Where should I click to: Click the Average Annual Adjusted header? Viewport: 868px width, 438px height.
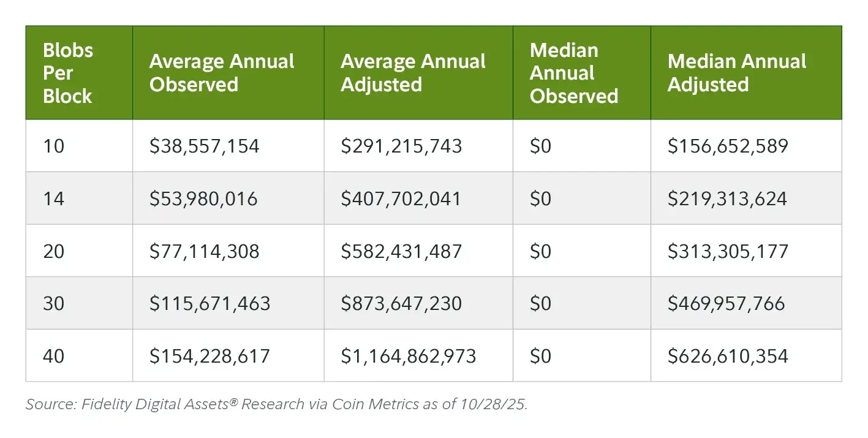point(413,73)
